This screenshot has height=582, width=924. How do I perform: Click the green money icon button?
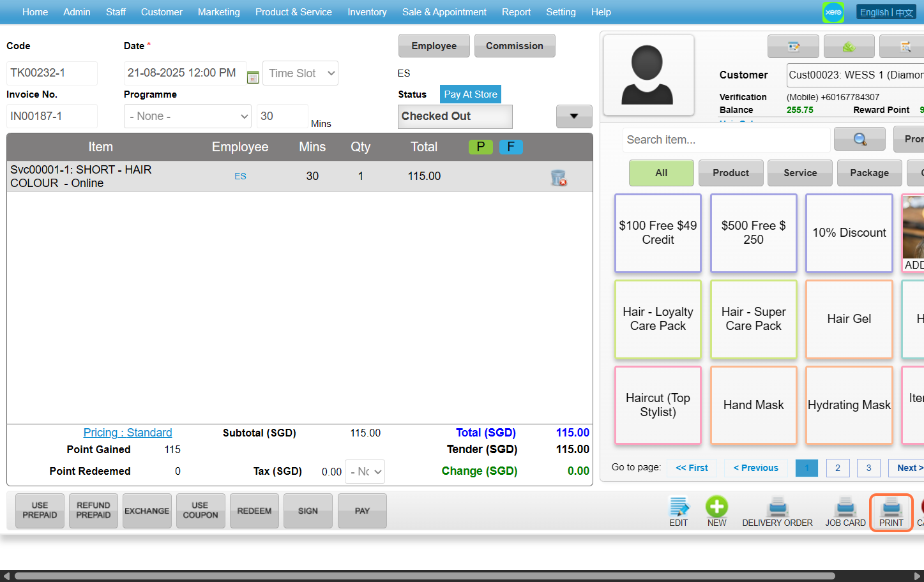click(849, 47)
